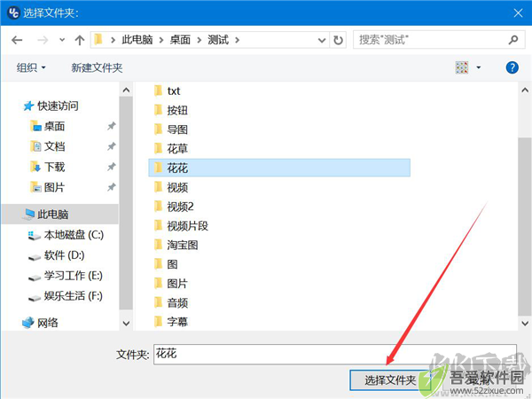Select the 淘宝图 folder
532x399 pixels.
tap(176, 245)
